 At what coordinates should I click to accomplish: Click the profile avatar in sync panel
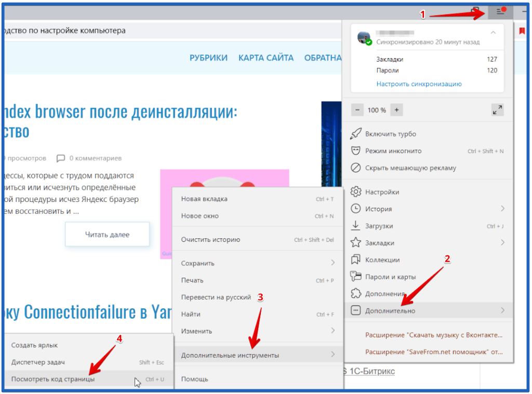pyautogui.click(x=364, y=37)
